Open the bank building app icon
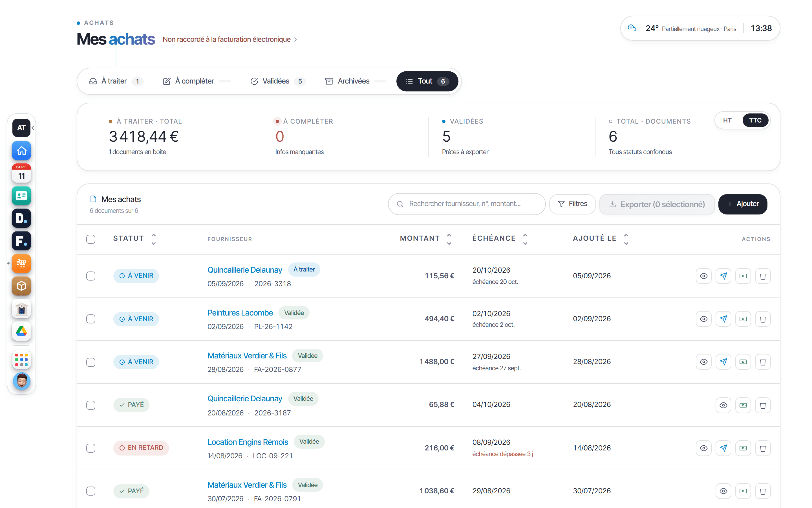812x508 pixels. [x=21, y=308]
